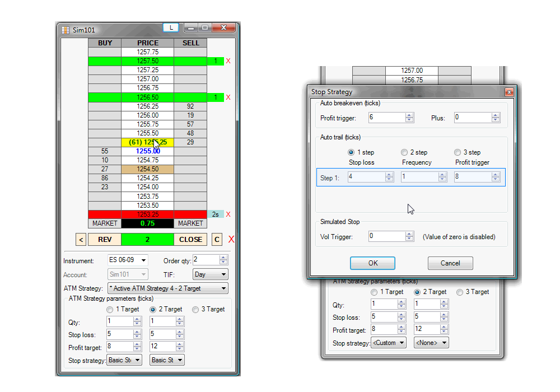Confirm Stop Strategy with OK
560x392 pixels.
pos(372,263)
